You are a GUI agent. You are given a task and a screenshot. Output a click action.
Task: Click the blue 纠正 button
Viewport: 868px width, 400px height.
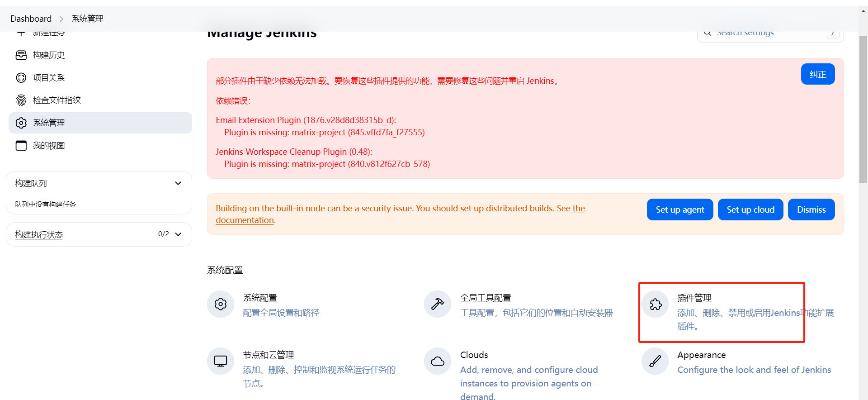pos(818,74)
